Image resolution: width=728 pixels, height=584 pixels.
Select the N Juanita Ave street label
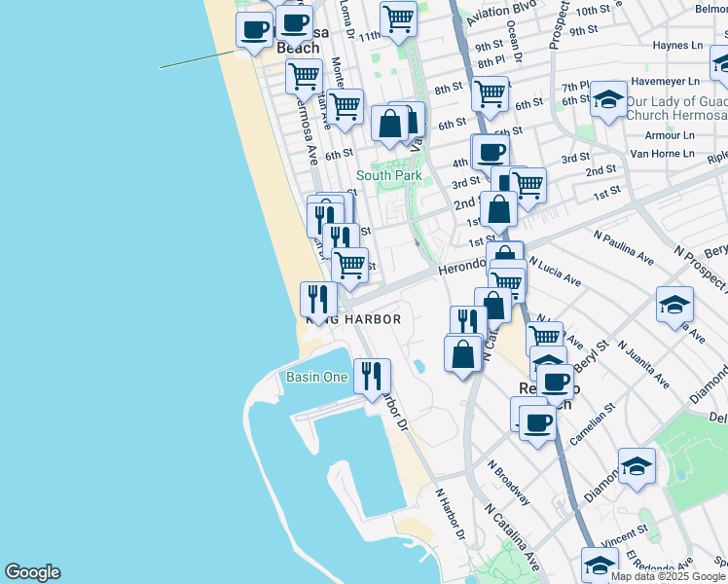[x=643, y=364]
